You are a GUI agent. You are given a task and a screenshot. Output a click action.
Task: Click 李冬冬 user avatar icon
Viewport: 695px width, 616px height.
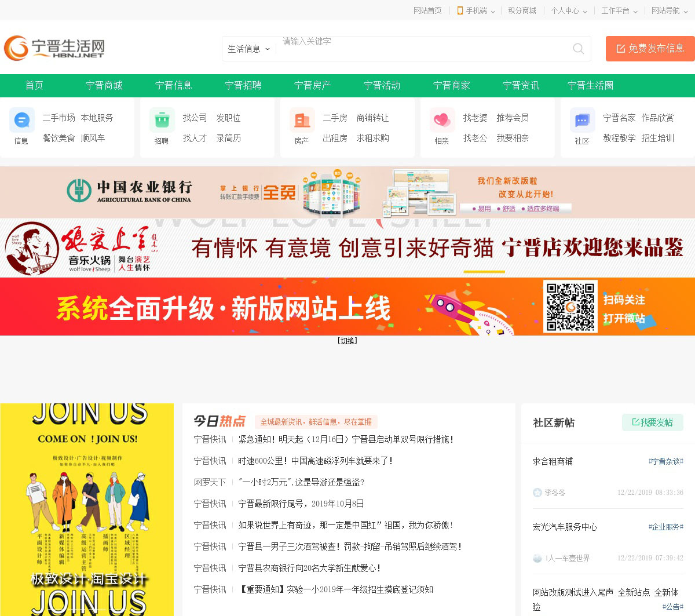click(537, 493)
